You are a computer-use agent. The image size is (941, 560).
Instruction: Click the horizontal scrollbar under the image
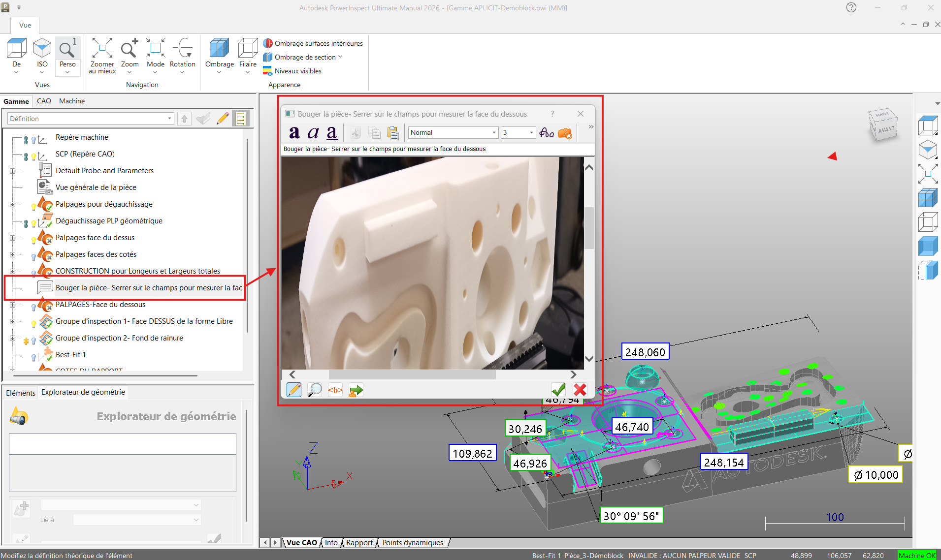[412, 374]
